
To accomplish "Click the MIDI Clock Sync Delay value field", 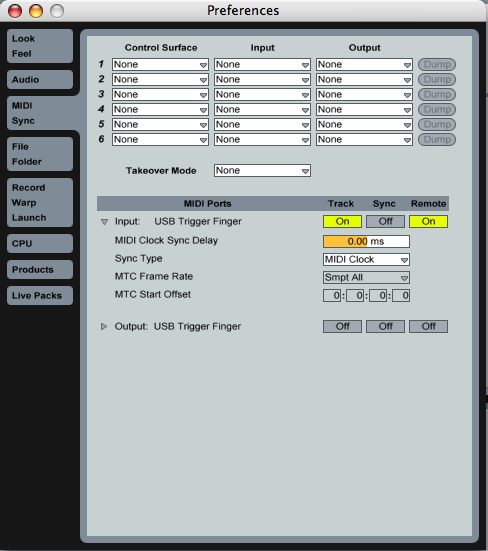I will tap(366, 241).
